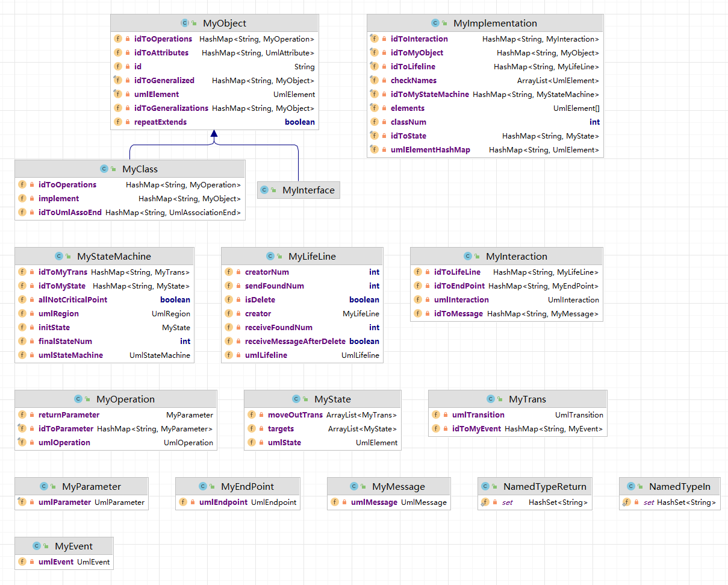The height and width of the screenshot is (585, 728).
Task: Select the elements field in MyImplementation
Action: (485, 108)
